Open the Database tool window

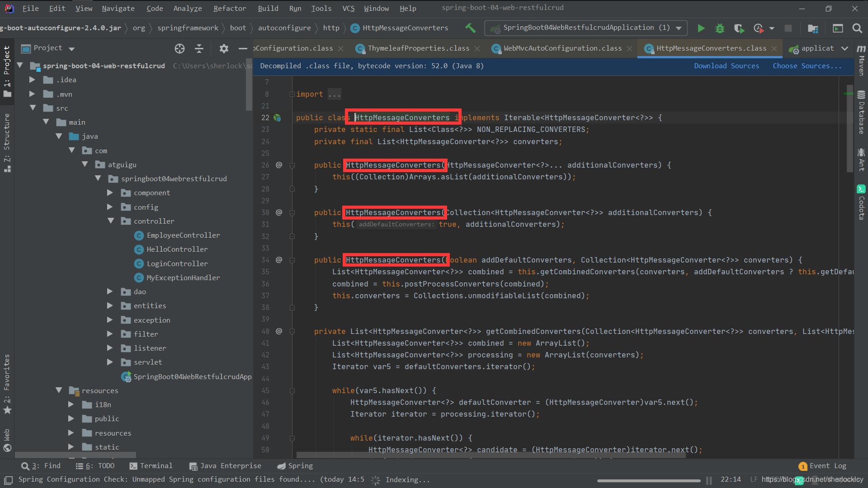point(861,112)
